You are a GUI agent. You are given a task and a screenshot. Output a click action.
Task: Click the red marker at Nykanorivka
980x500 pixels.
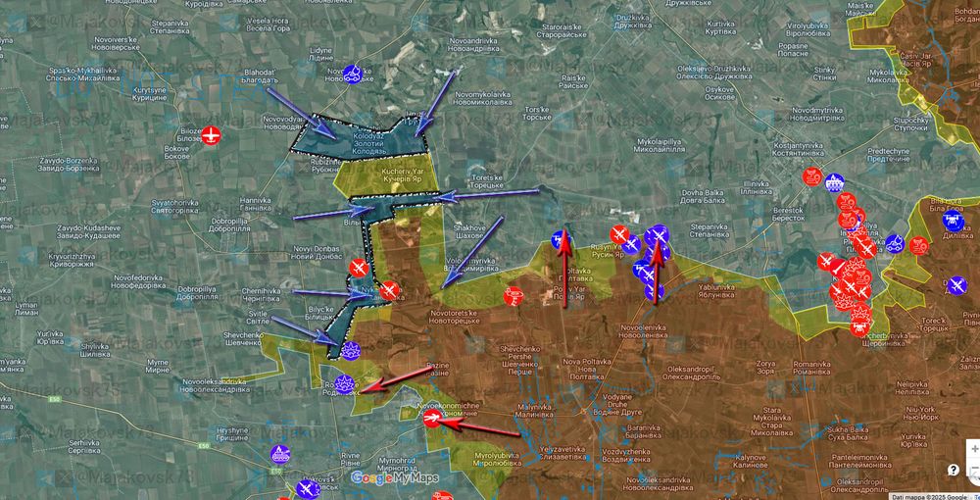[389, 290]
